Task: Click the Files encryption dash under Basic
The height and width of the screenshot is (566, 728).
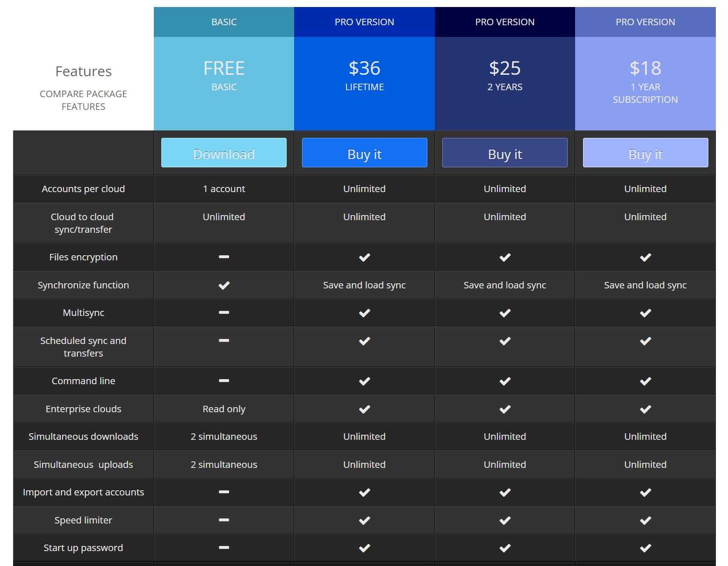Action: tap(224, 257)
